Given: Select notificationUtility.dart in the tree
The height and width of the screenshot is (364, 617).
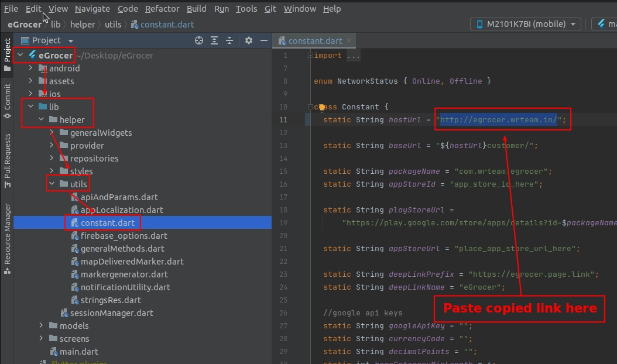Looking at the screenshot, I should click(x=125, y=287).
